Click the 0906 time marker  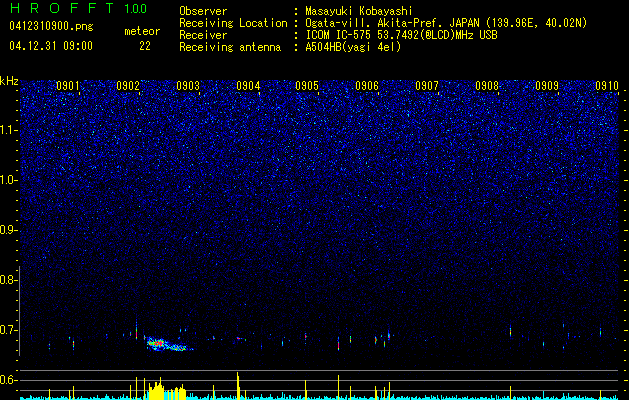367,86
